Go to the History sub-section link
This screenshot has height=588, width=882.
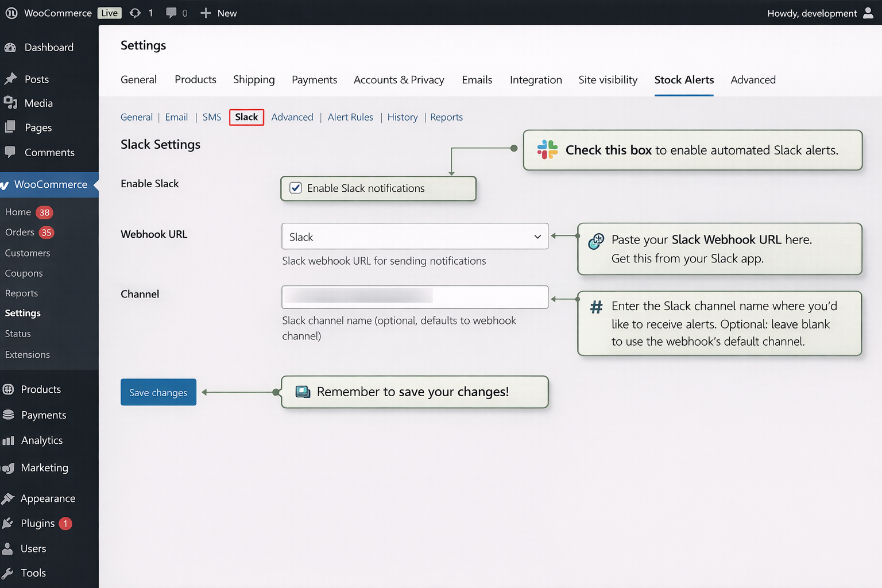click(402, 117)
